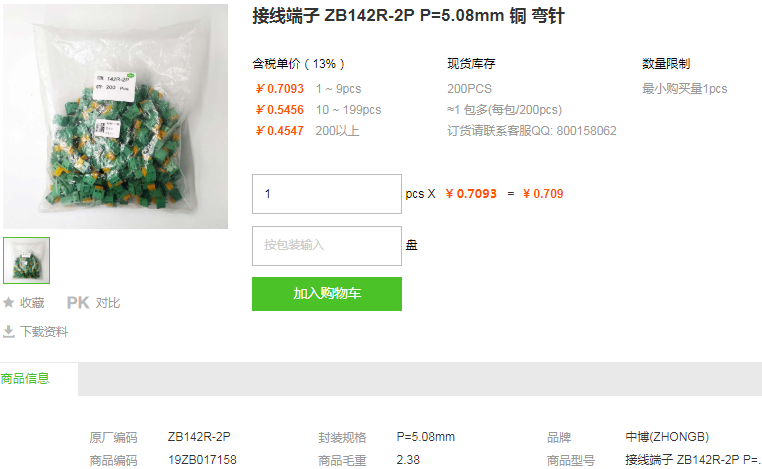Screen dimensions: 762x469
Task: Open the 下载资料 download link
Action: [x=44, y=331]
